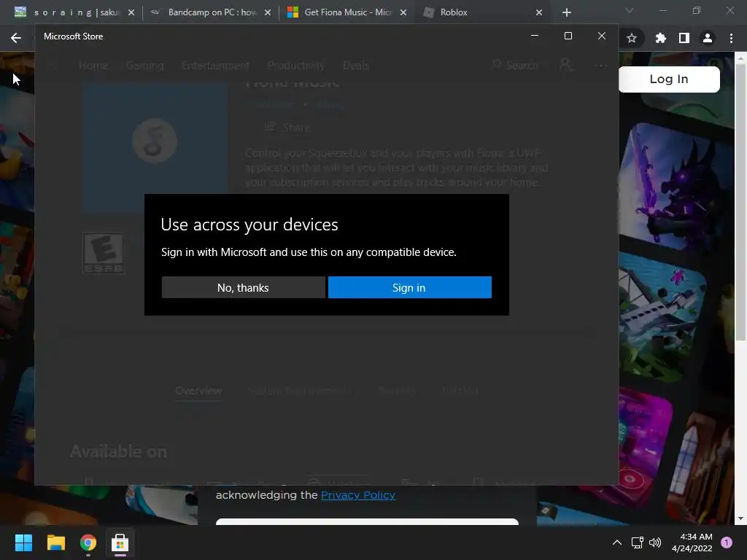Bookmark this page with the star icon
This screenshot has height=560, width=747.
click(632, 38)
